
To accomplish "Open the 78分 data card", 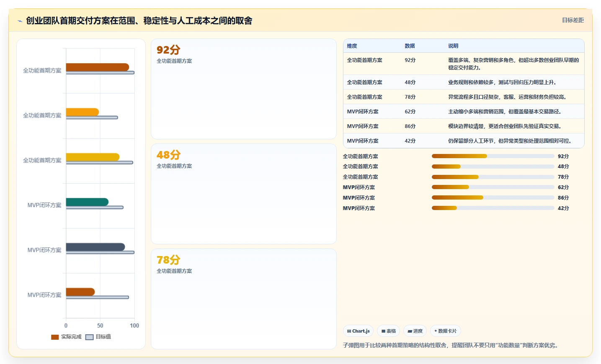I will click(x=244, y=299).
